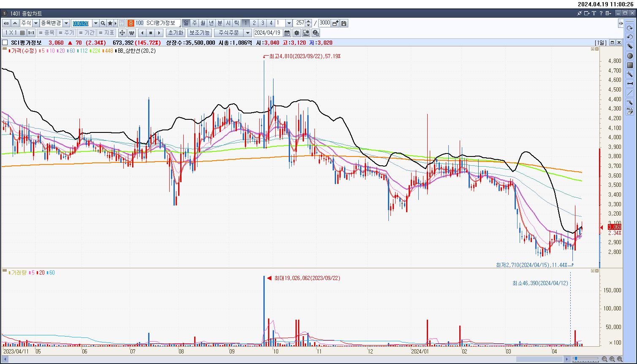The image size is (637, 364).
Task: Open the calendar date picker
Action: 287,33
